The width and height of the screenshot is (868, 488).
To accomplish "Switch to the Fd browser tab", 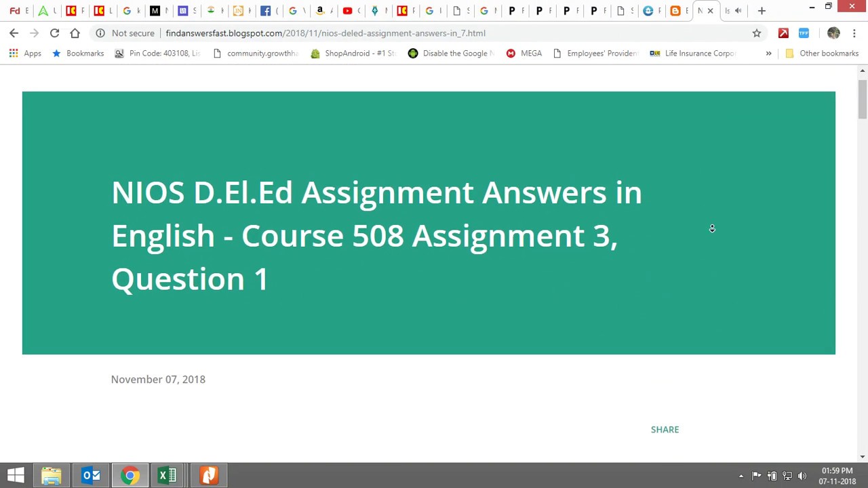I will 15,11.
